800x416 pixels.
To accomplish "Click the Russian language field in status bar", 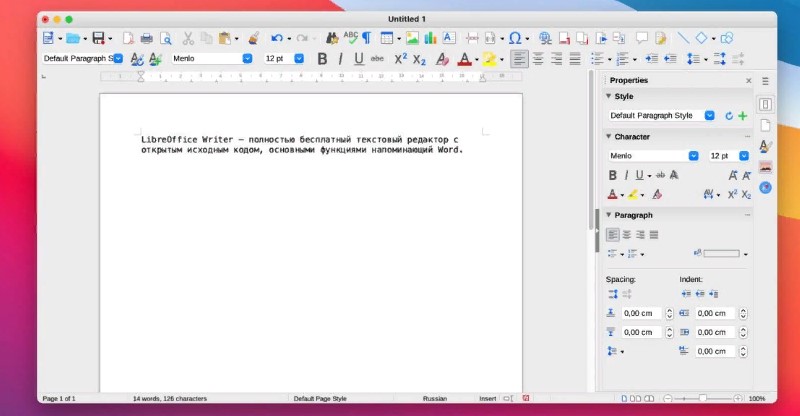I will pos(435,398).
